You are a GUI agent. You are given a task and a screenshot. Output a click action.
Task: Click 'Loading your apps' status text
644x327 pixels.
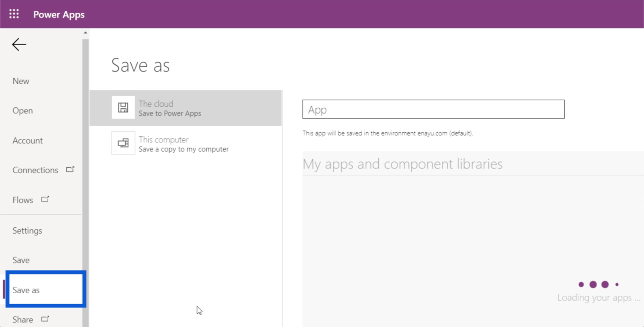pos(599,298)
